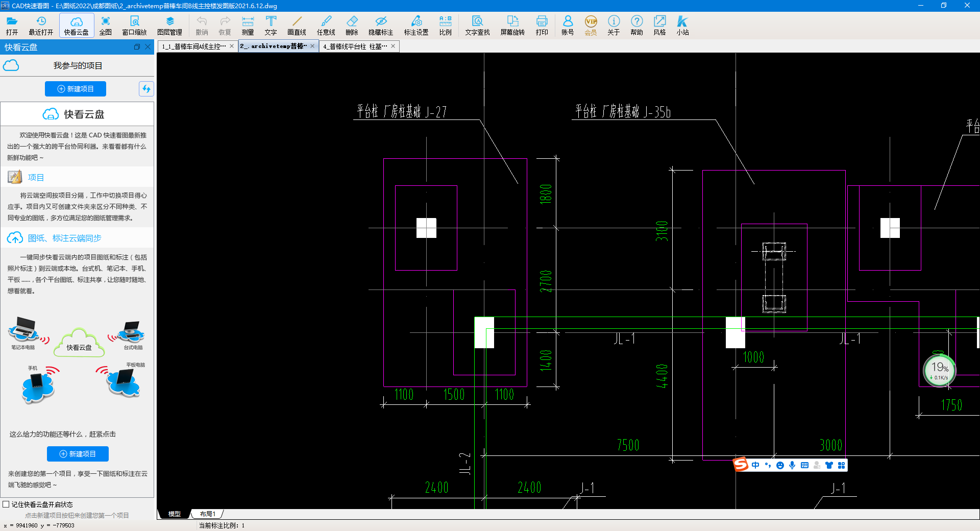Toggle the 快看云盘 toolbar button
This screenshot has width=980, height=531.
click(x=77, y=26)
